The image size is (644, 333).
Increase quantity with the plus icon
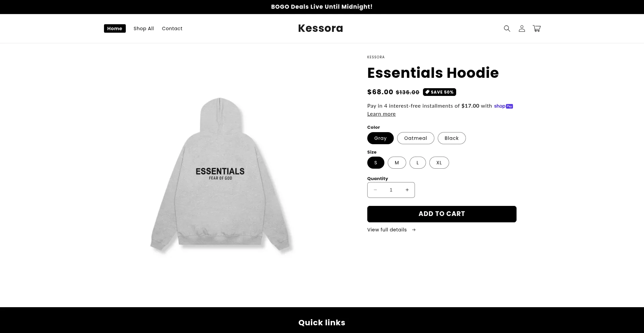407,190
